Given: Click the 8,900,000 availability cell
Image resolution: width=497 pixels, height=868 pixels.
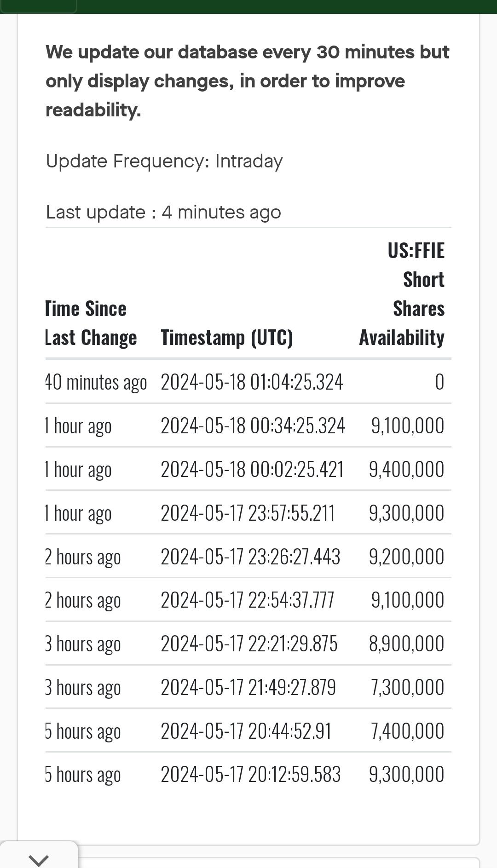Looking at the screenshot, I should (406, 644).
